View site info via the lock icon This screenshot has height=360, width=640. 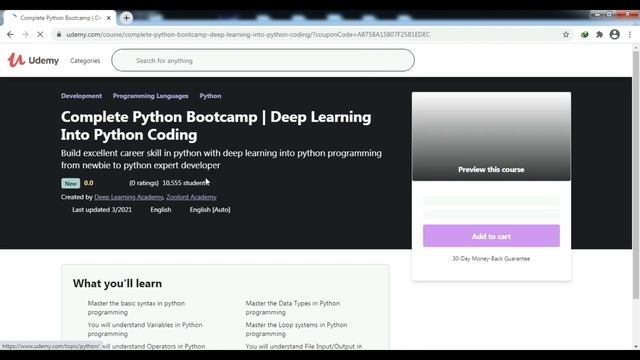point(59,35)
